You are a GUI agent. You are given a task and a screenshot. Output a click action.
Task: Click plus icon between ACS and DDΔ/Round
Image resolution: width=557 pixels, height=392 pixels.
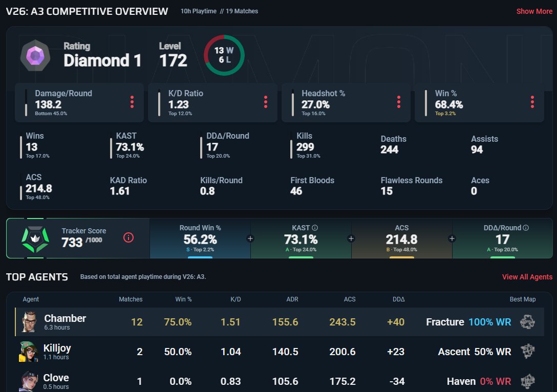coord(452,238)
